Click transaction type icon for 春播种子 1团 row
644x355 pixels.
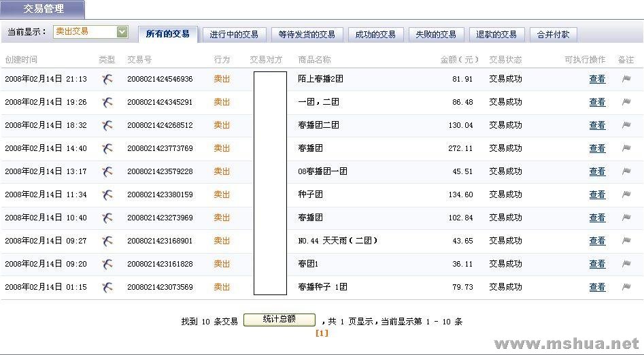click(107, 287)
